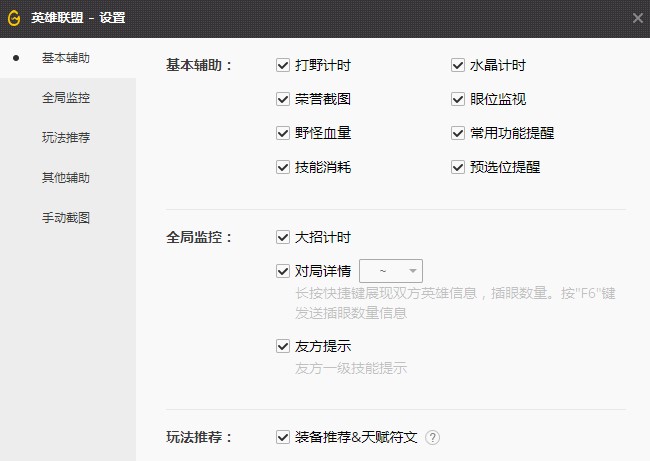Click the League of Legends logo icon
The image size is (650, 461).
pyautogui.click(x=13, y=18)
